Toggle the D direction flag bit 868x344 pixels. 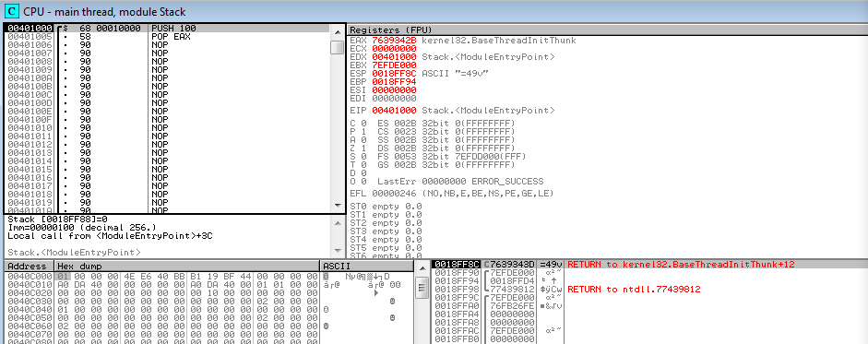(x=363, y=172)
